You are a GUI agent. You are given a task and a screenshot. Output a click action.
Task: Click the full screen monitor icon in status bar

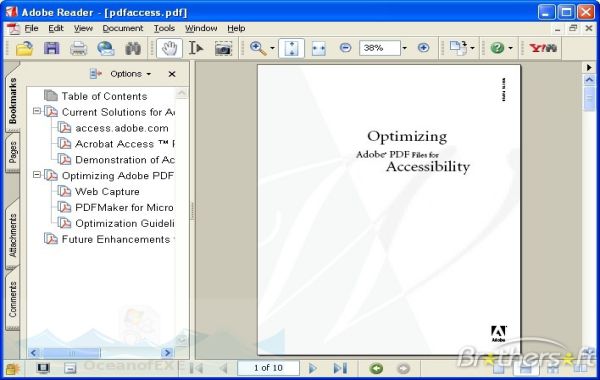click(x=43, y=368)
